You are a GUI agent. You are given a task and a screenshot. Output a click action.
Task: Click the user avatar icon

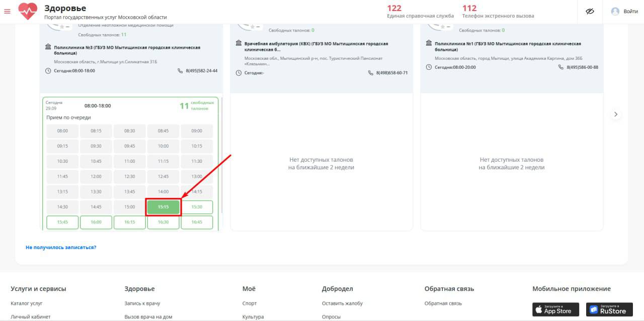pos(615,12)
